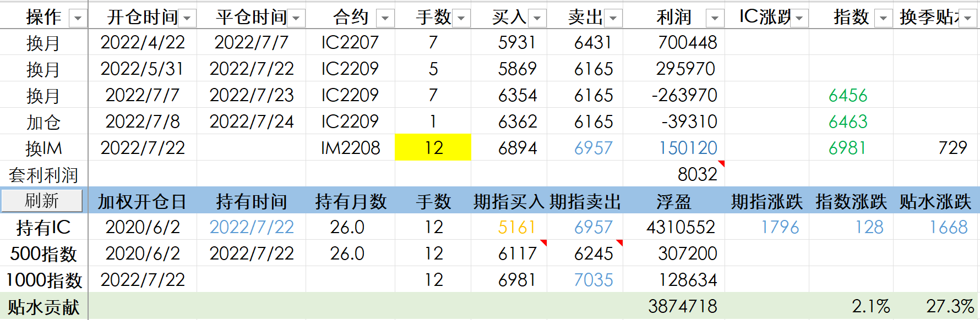This screenshot has height=320, width=980.
Task: Open the 卖出 column filter dropdown
Action: pos(613,19)
